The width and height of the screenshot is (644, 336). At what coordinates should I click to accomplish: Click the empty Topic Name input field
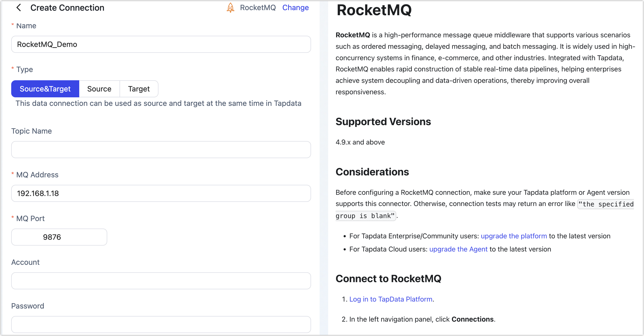pos(160,150)
